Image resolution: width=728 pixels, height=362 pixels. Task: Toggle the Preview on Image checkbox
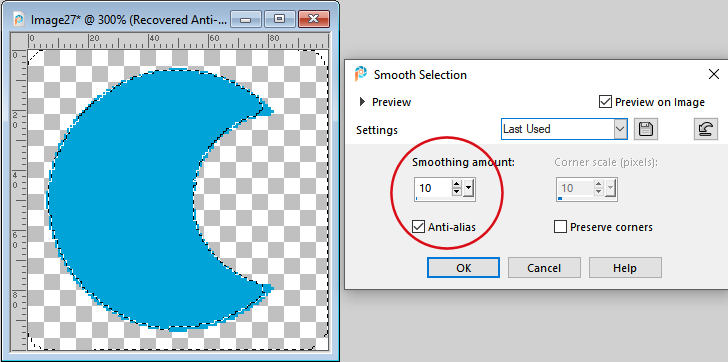[605, 102]
